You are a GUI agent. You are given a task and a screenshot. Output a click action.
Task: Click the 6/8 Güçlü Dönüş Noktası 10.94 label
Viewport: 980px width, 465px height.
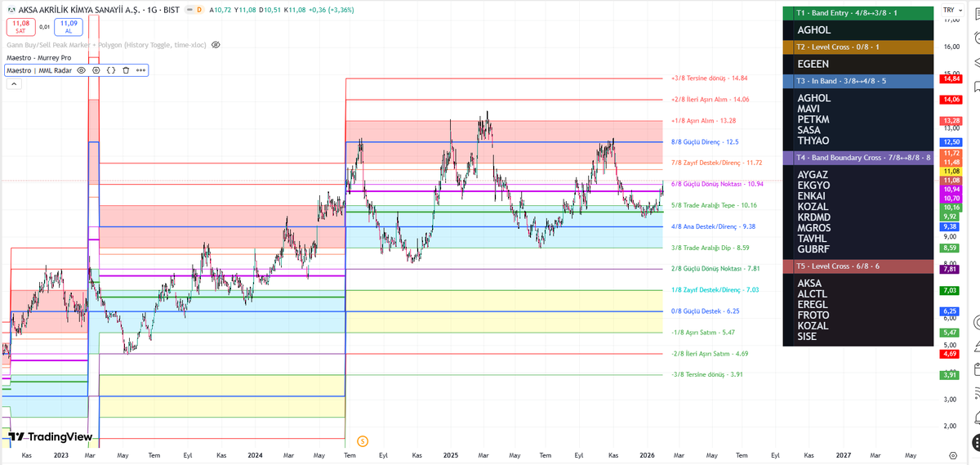717,184
